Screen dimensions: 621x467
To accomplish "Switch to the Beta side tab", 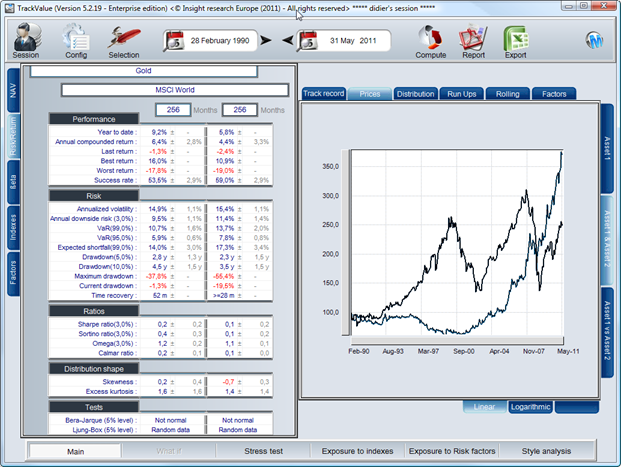I will coord(13,182).
